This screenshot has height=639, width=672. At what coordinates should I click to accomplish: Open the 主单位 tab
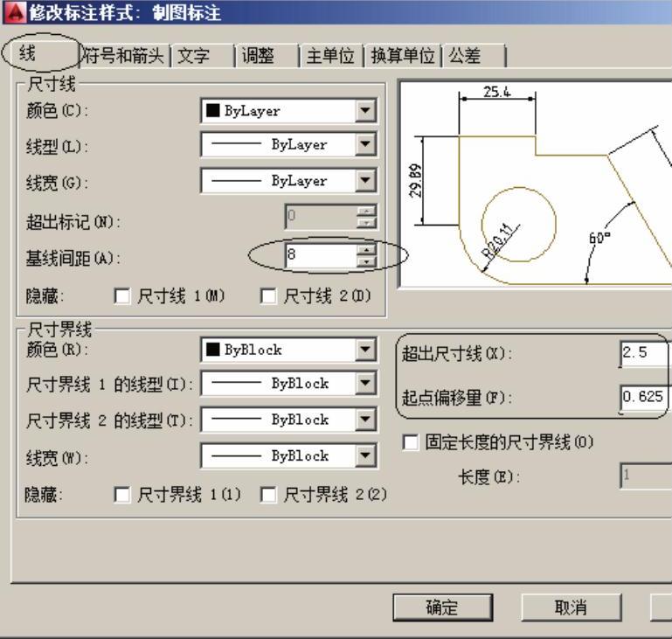click(x=329, y=56)
